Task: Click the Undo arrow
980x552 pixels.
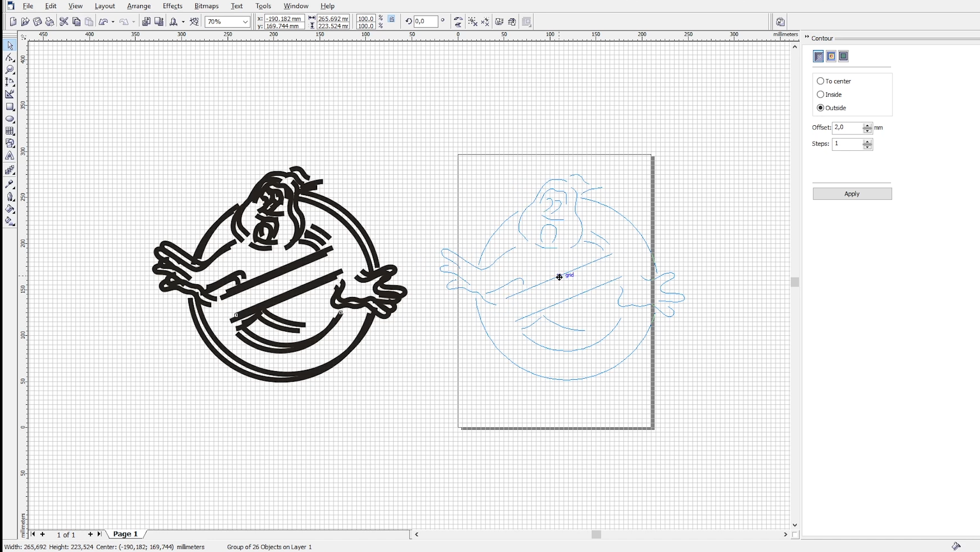Action: [x=103, y=21]
